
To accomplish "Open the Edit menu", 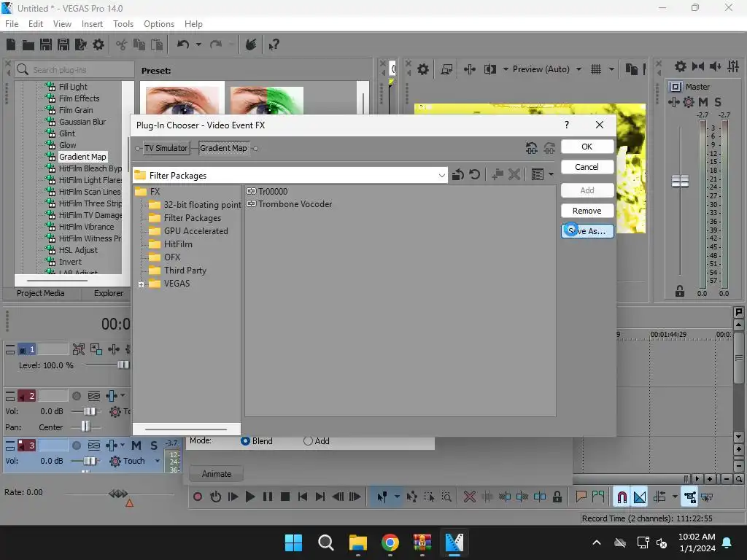I will pyautogui.click(x=35, y=24).
